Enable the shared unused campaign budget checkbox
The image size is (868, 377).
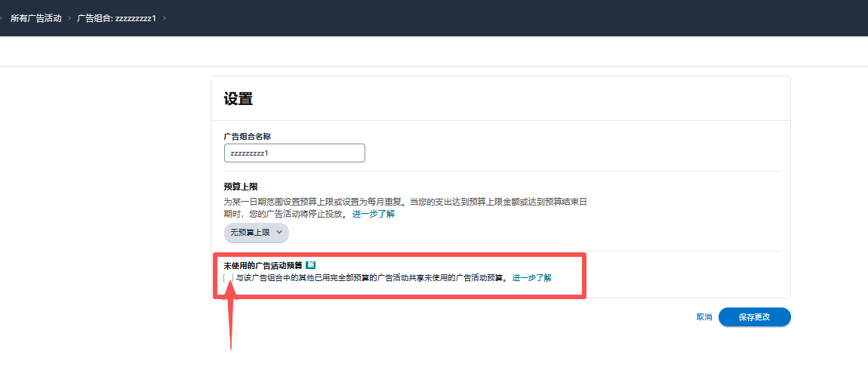tap(229, 278)
